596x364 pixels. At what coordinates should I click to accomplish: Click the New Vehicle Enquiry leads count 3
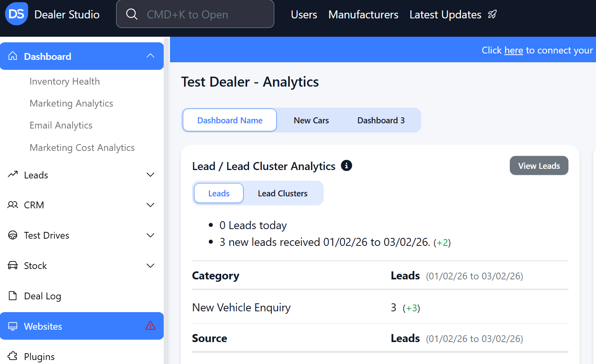pos(394,307)
